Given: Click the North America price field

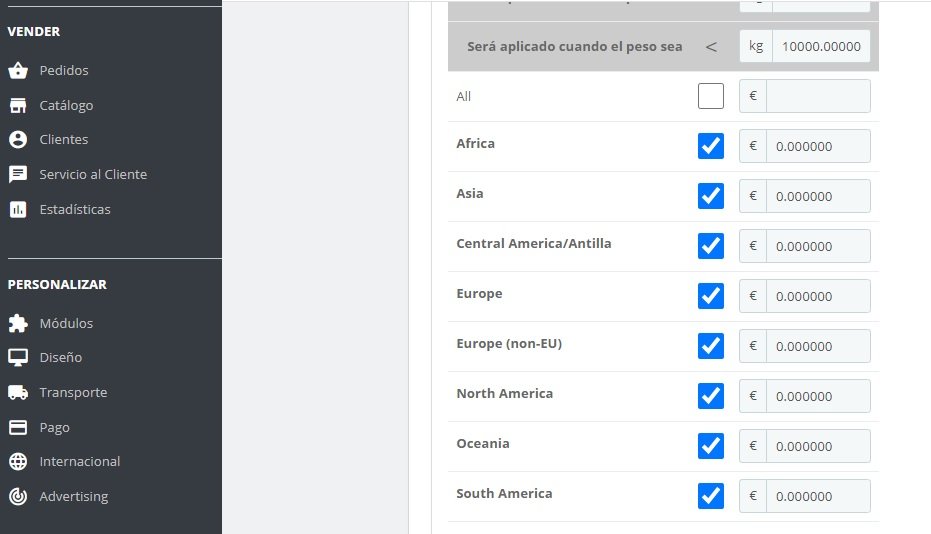Looking at the screenshot, I should tap(818, 396).
